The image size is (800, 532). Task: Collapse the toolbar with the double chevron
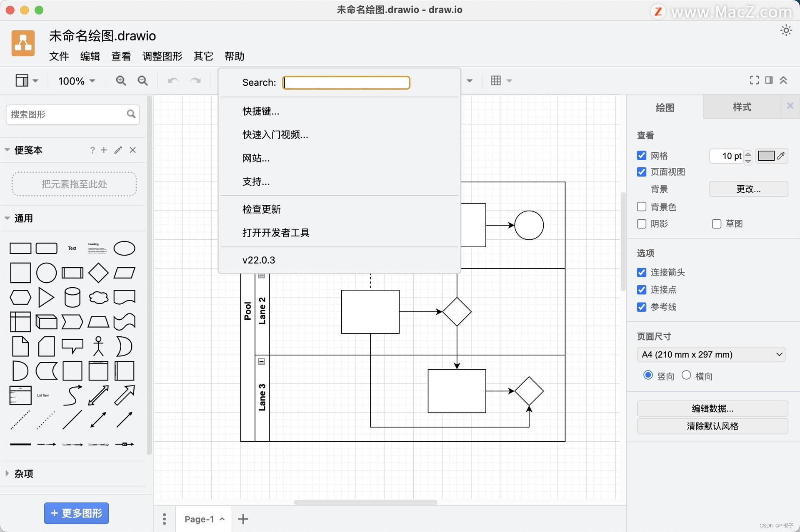tap(783, 80)
